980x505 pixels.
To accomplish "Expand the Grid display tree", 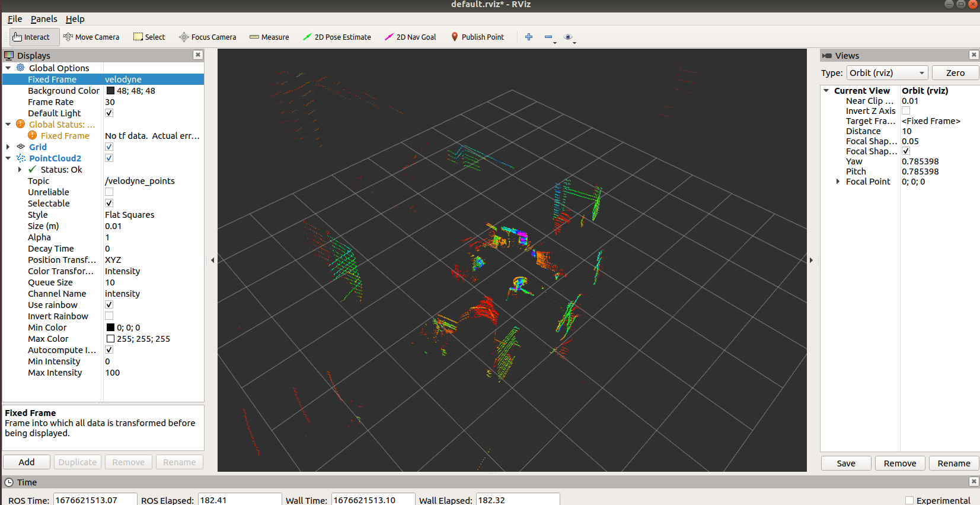I will (x=8, y=147).
